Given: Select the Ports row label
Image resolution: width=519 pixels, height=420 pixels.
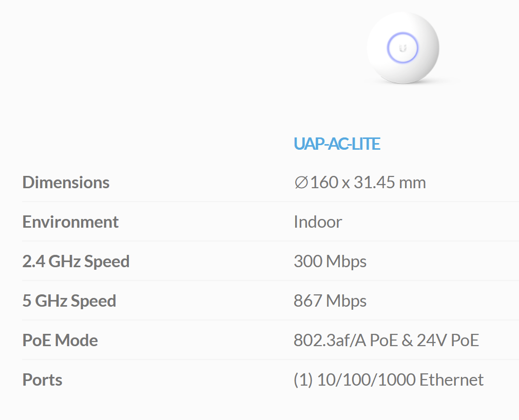Looking at the screenshot, I should pos(43,379).
